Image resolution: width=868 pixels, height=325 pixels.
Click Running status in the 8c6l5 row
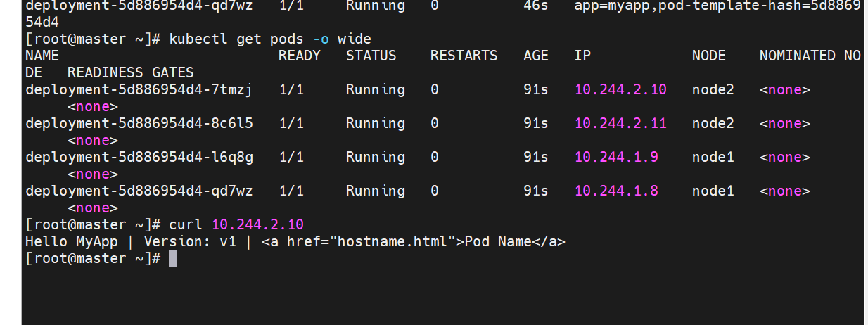tap(376, 123)
